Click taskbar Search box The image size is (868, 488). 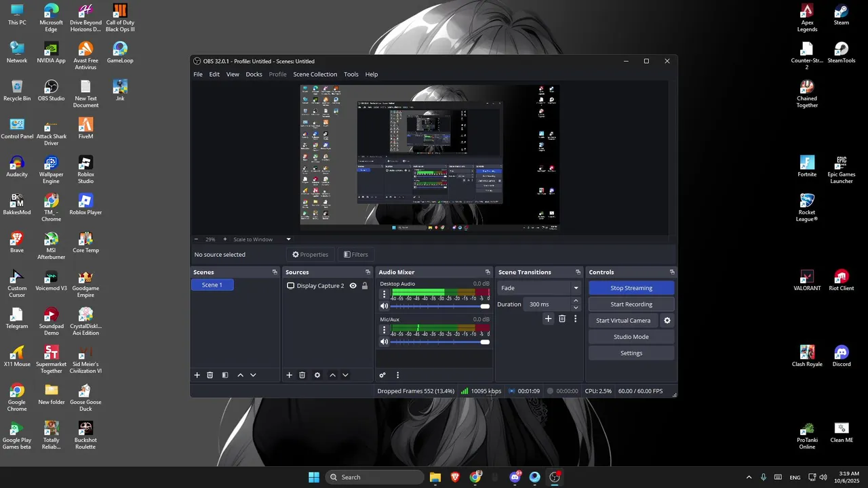coord(375,477)
